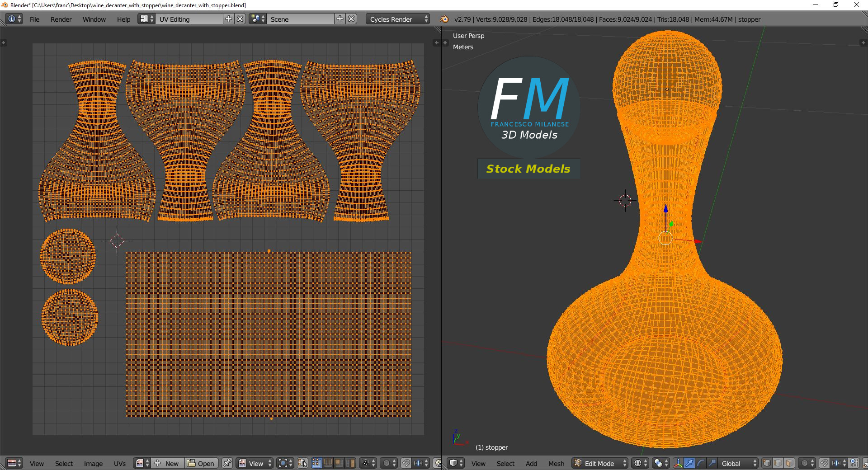Delete the current Scene
This screenshot has width=868, height=470.
click(x=352, y=19)
